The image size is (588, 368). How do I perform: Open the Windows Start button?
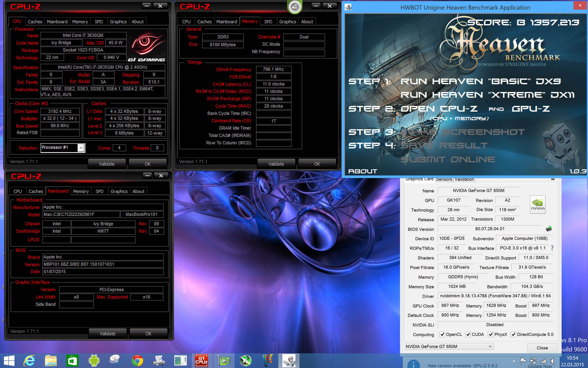click(9, 361)
